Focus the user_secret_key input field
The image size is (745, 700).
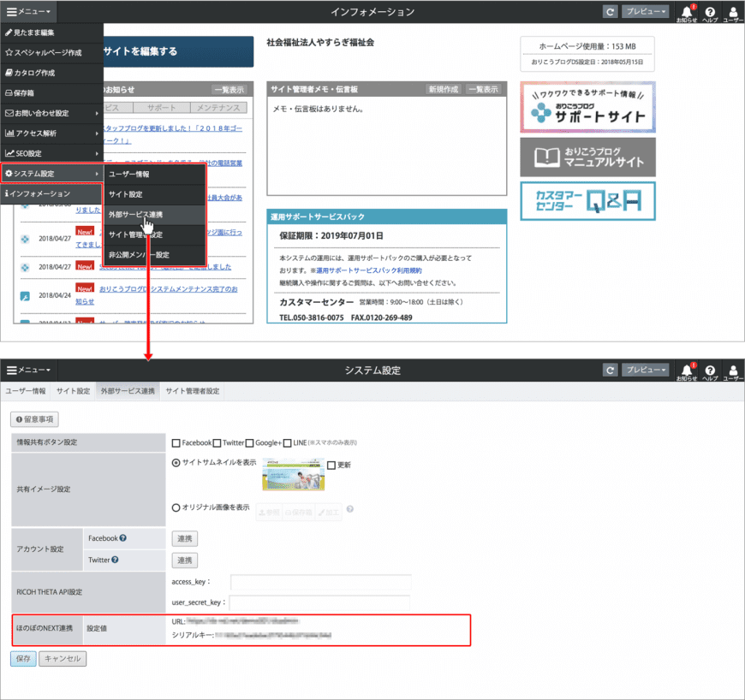point(319,602)
